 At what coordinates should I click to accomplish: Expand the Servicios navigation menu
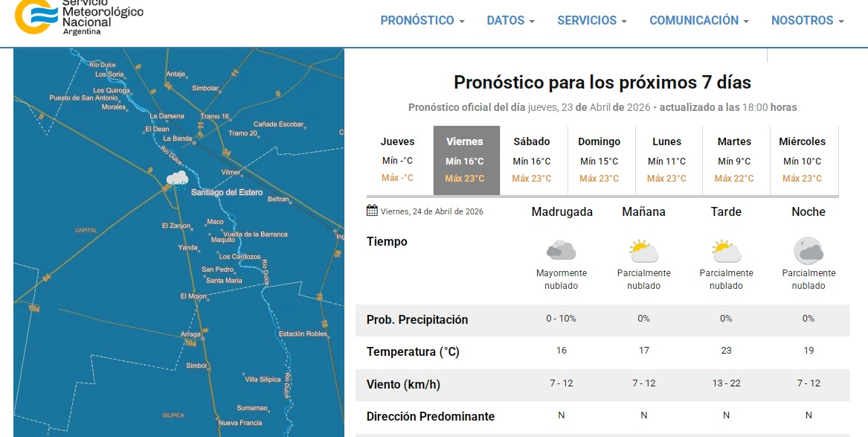pos(591,21)
